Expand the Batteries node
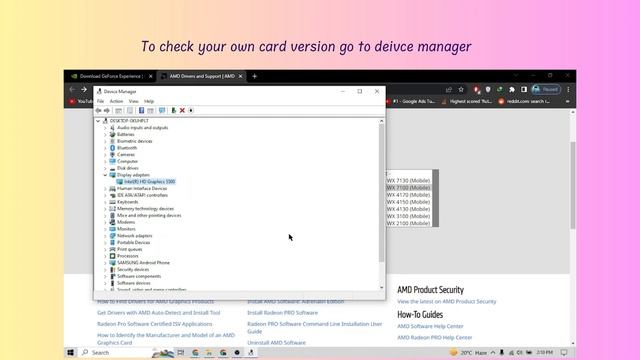Image resolution: width=640 pixels, height=360 pixels. pos(105,134)
